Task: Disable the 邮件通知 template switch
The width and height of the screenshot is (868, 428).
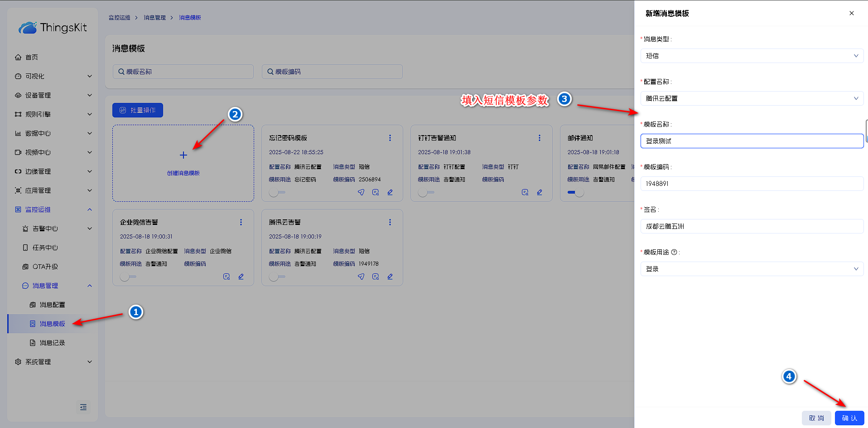Action: click(576, 193)
